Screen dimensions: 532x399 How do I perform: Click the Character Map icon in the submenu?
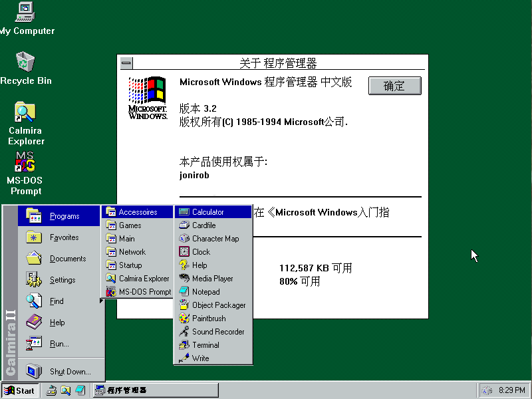pos(184,239)
